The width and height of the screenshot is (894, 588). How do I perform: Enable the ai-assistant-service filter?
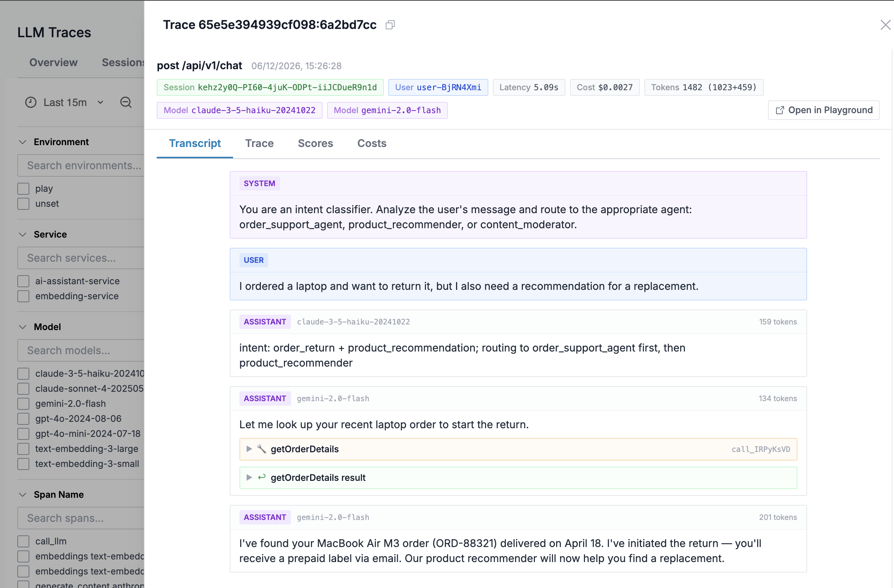coord(23,281)
